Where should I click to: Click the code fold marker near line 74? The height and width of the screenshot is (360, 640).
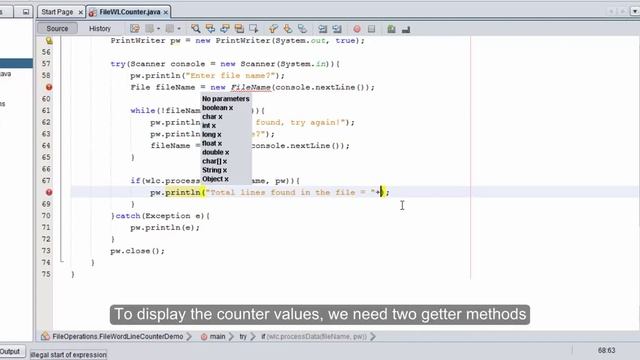pos(62,260)
